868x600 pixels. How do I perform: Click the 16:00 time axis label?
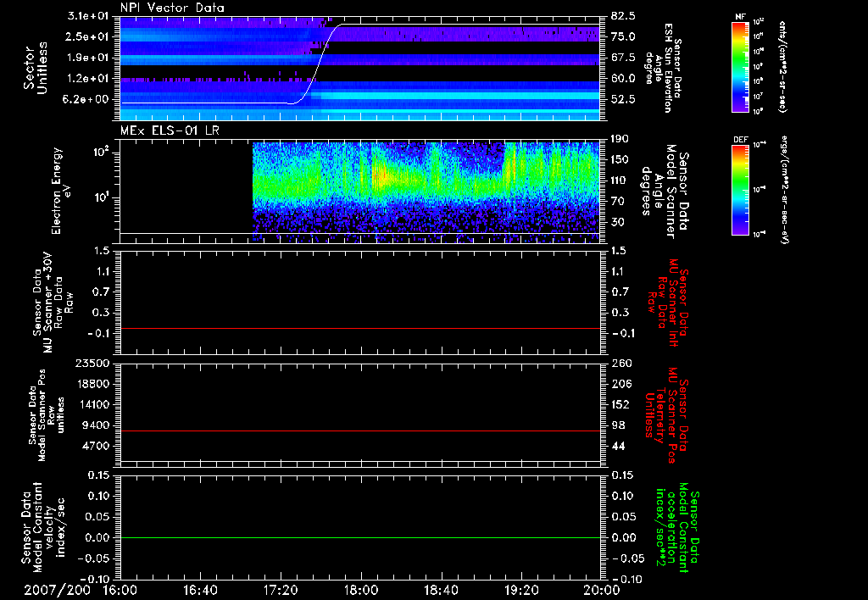click(x=120, y=590)
